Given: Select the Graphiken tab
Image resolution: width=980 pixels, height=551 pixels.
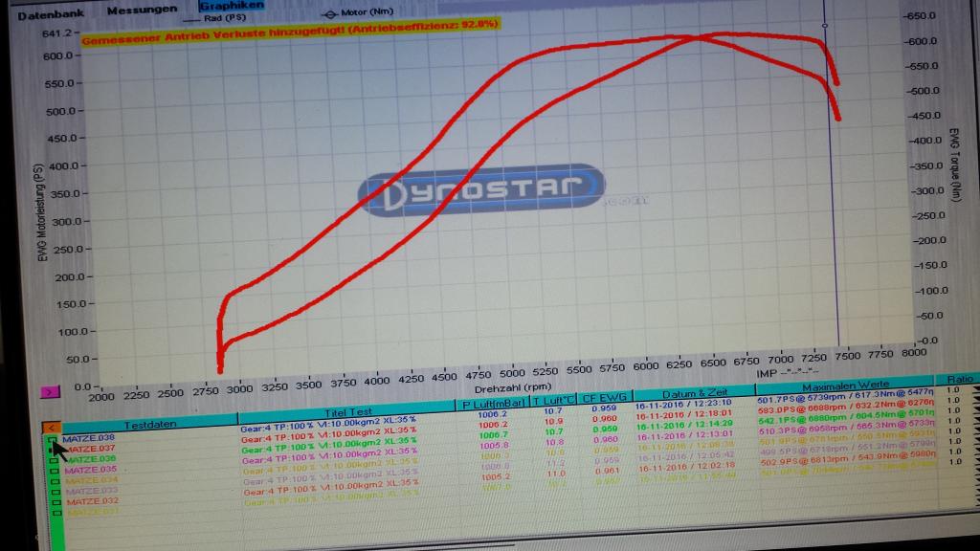Looking at the screenshot, I should click(231, 5).
